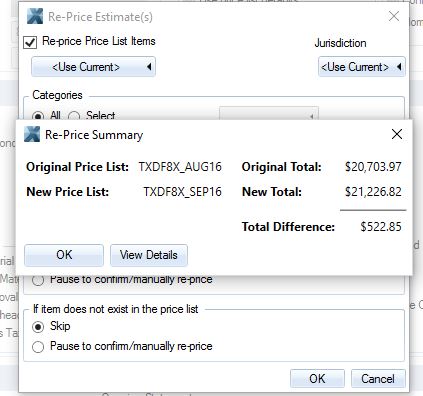The width and height of the screenshot is (423, 396).
Task: Open the greyed-out category selection dropdown
Action: 269,113
